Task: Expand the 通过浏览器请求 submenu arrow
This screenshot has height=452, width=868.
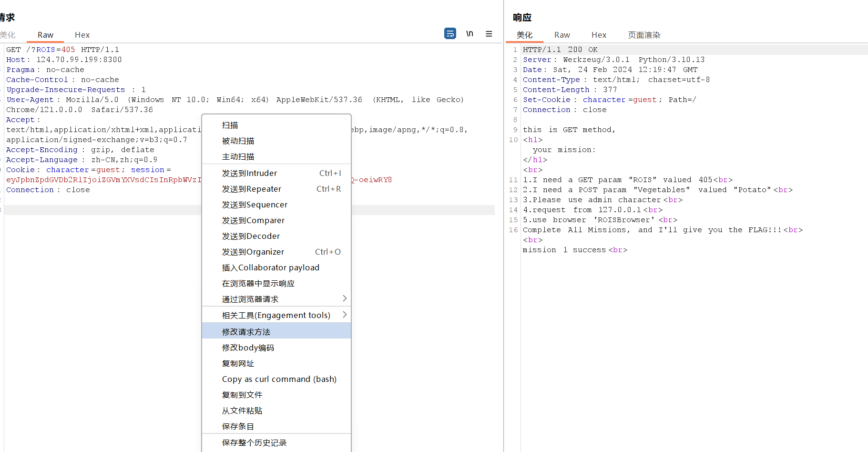Action: [x=345, y=298]
